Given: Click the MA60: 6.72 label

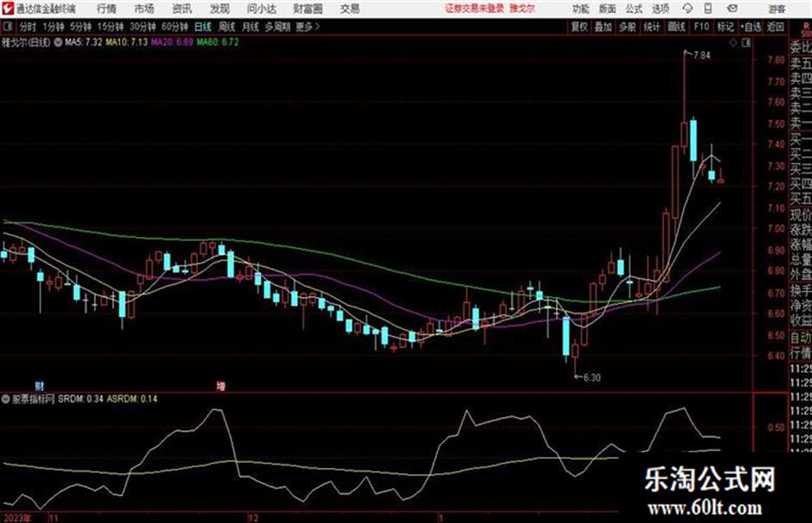Looking at the screenshot, I should (217, 42).
